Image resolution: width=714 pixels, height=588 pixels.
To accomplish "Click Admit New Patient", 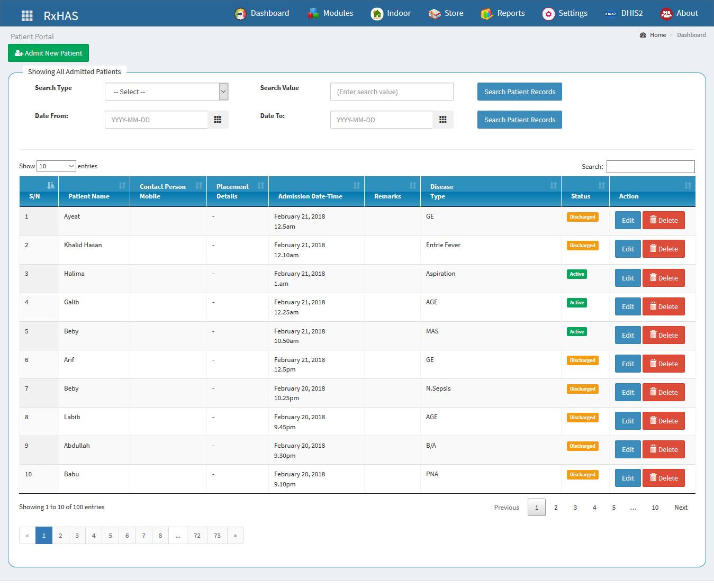I will tap(48, 53).
